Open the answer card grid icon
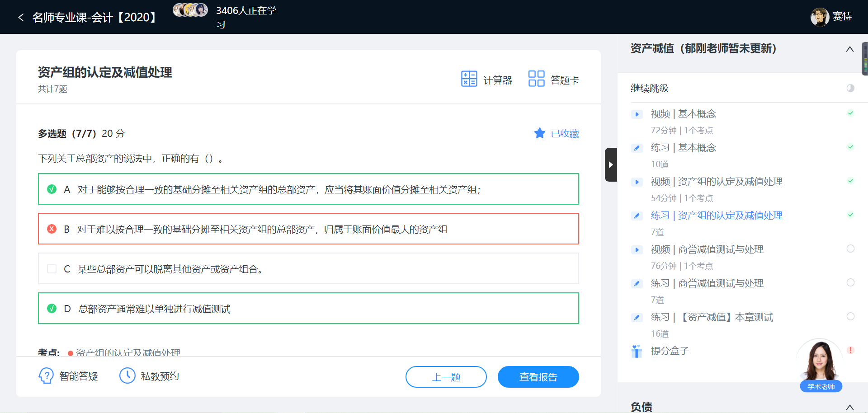The width and height of the screenshot is (868, 413). 536,79
